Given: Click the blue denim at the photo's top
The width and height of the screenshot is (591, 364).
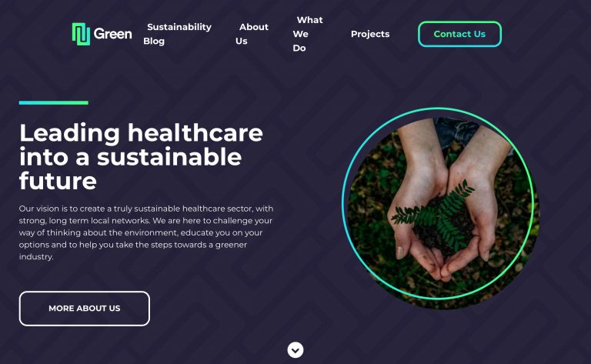Looking at the screenshot, I should pyautogui.click(x=457, y=132).
